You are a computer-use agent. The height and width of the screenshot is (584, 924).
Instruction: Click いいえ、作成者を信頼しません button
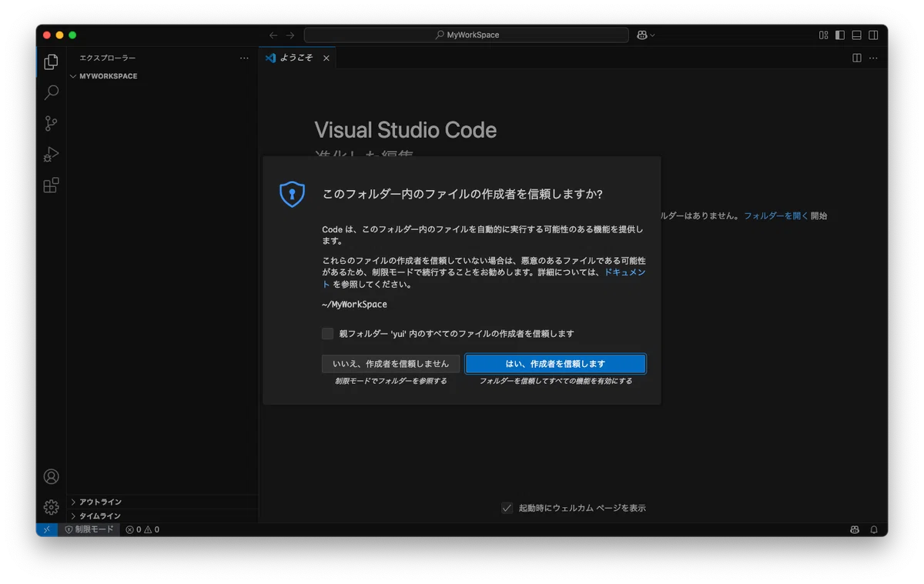pos(390,364)
